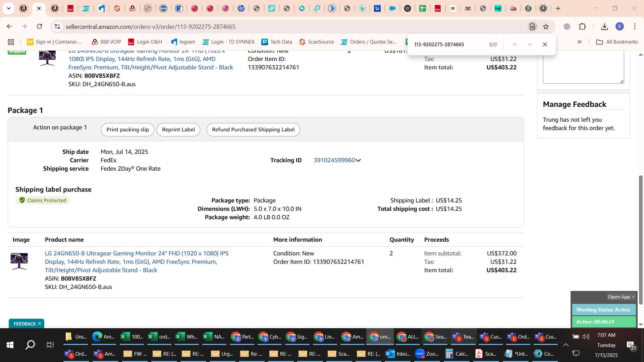Close the find-in-page bar
This screenshot has height=362, width=644.
tap(545, 44)
